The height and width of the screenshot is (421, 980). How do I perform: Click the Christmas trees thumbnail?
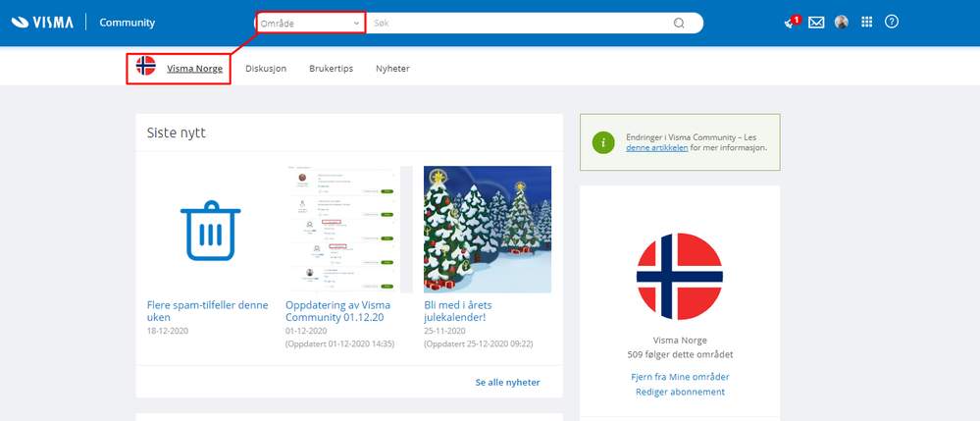pos(488,230)
